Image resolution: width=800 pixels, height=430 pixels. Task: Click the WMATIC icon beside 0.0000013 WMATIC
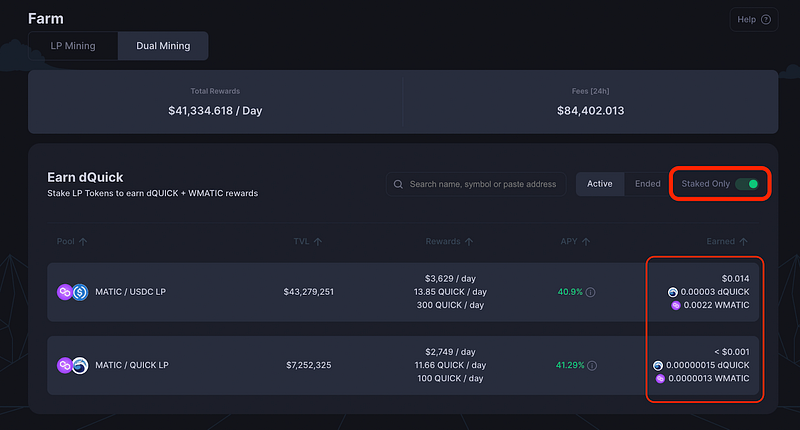[660, 379]
